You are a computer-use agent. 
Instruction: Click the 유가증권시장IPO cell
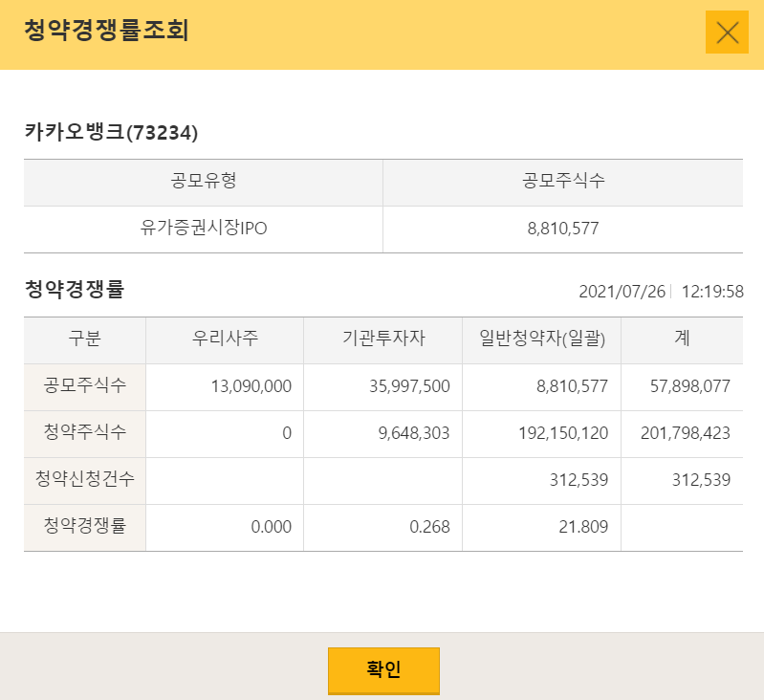tap(203, 228)
